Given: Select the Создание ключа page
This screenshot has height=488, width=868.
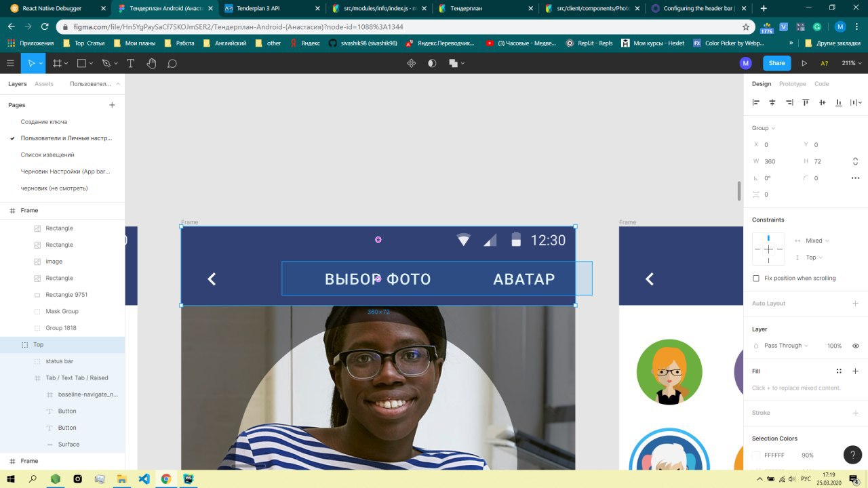Looking at the screenshot, I should coord(44,121).
